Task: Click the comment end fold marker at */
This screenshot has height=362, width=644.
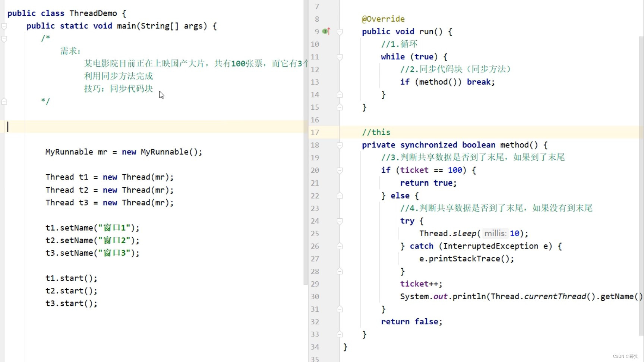Action: pos(4,101)
